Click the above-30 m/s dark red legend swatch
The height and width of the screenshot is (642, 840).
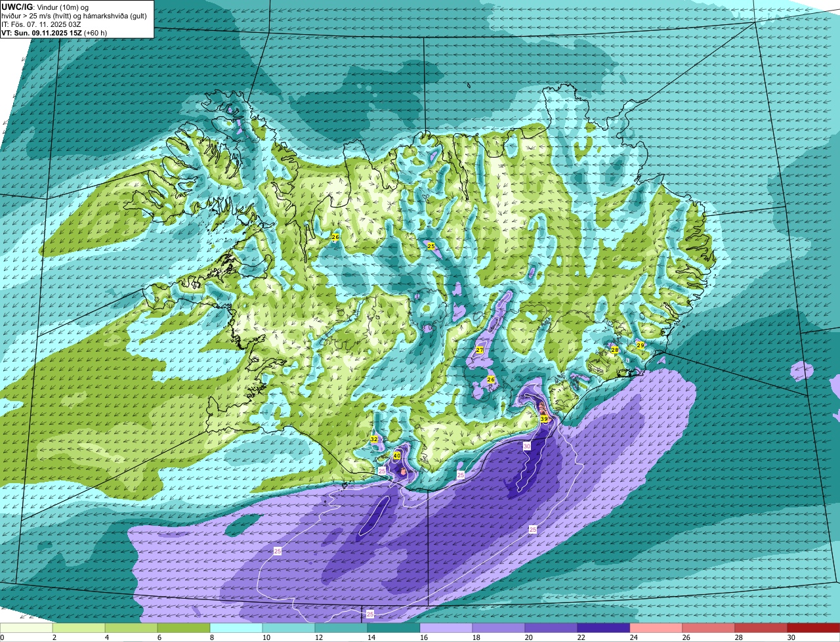click(x=814, y=628)
